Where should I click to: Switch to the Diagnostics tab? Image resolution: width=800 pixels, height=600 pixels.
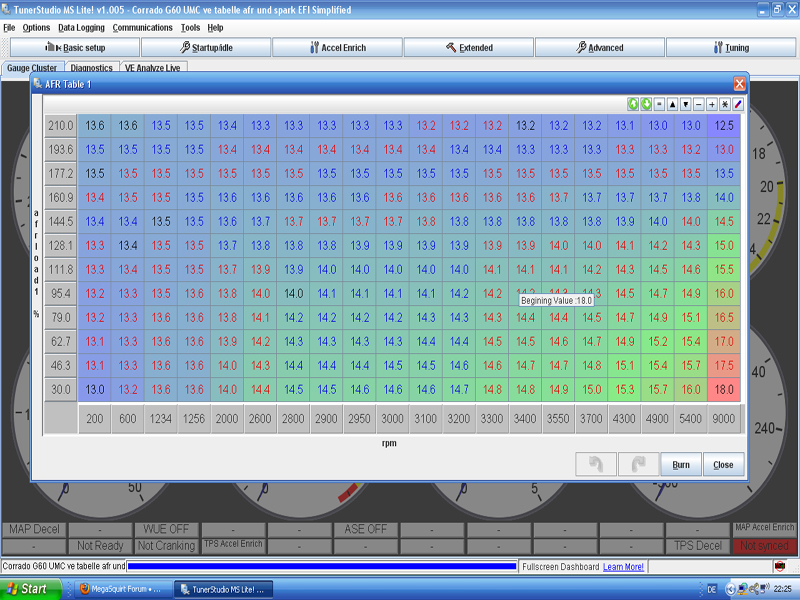[x=91, y=68]
